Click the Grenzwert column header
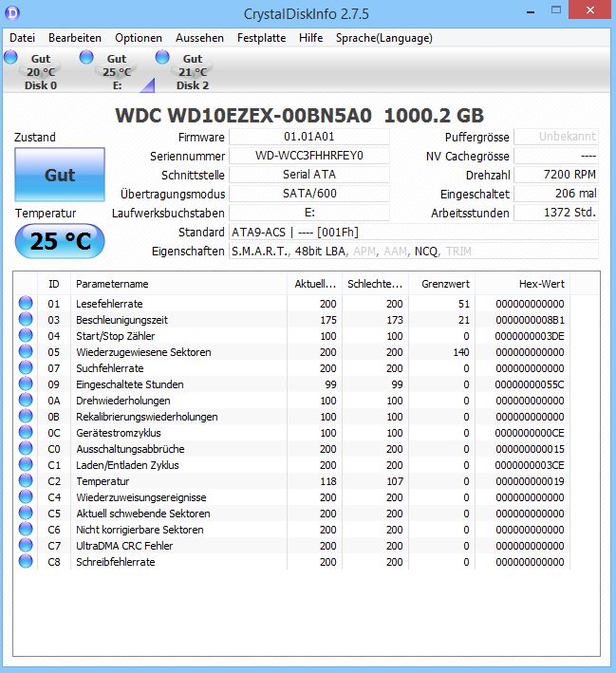 (x=441, y=284)
